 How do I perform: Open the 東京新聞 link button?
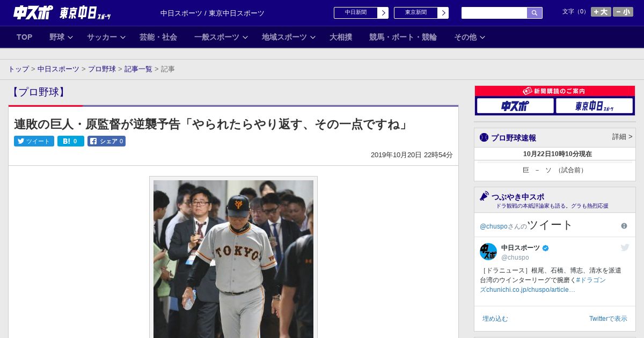pyautogui.click(x=416, y=13)
